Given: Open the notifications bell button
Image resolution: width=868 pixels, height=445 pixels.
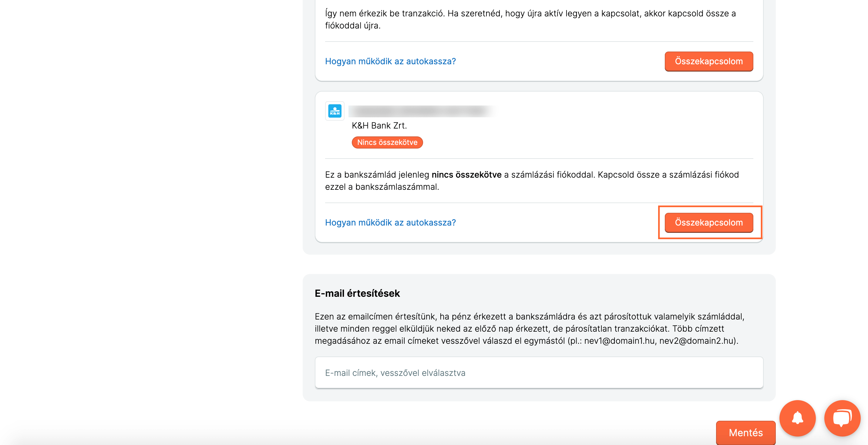Looking at the screenshot, I should point(797,418).
